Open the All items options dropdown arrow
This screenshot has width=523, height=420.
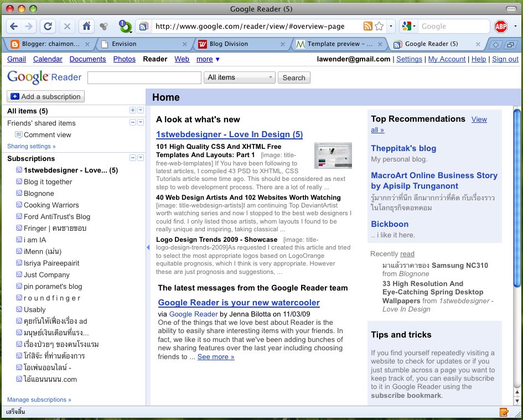(x=141, y=110)
